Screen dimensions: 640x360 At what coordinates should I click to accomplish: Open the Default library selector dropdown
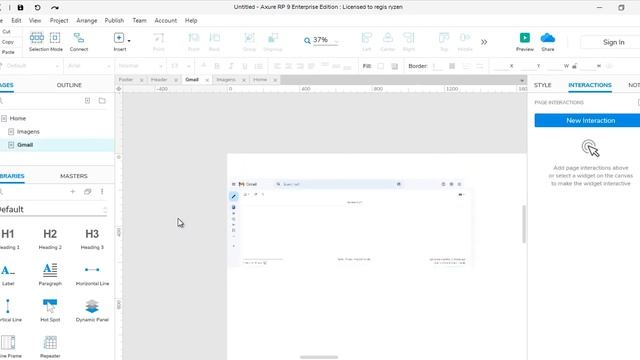[x=53, y=210]
